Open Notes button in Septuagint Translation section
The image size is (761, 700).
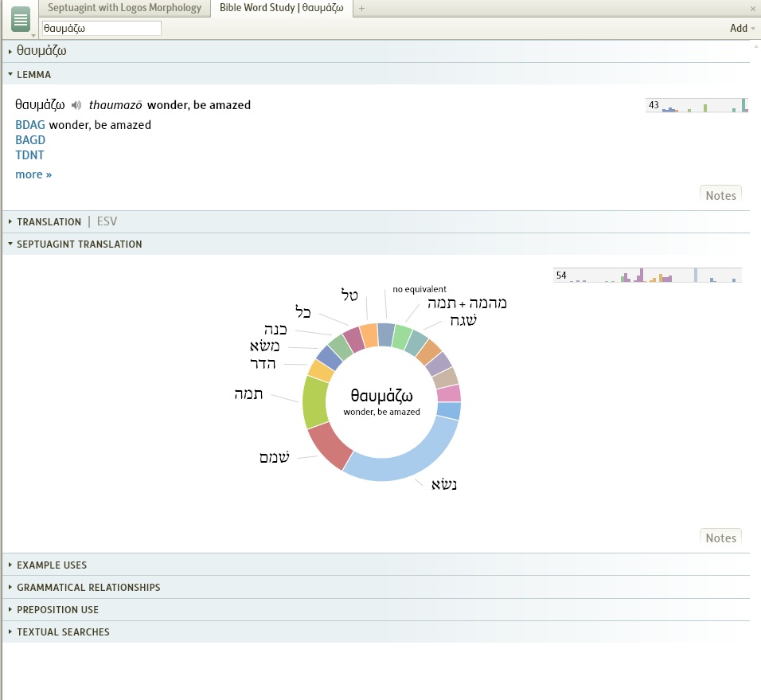tap(720, 538)
